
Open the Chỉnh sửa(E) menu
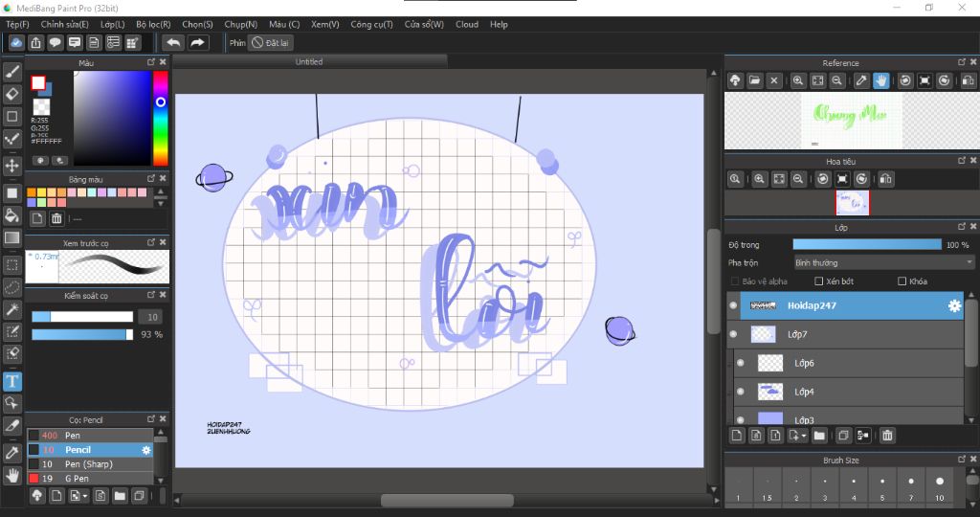click(64, 24)
